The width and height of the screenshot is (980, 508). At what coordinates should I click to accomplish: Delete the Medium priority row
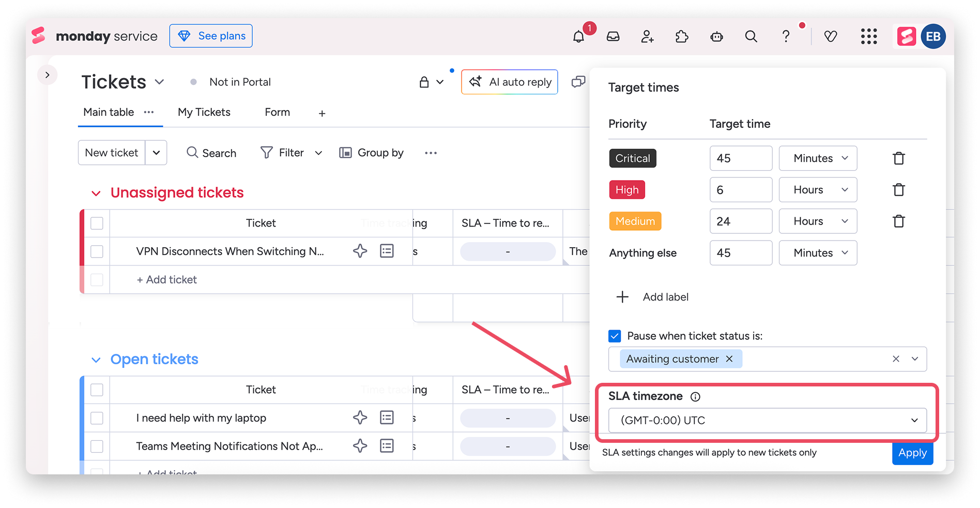899,221
